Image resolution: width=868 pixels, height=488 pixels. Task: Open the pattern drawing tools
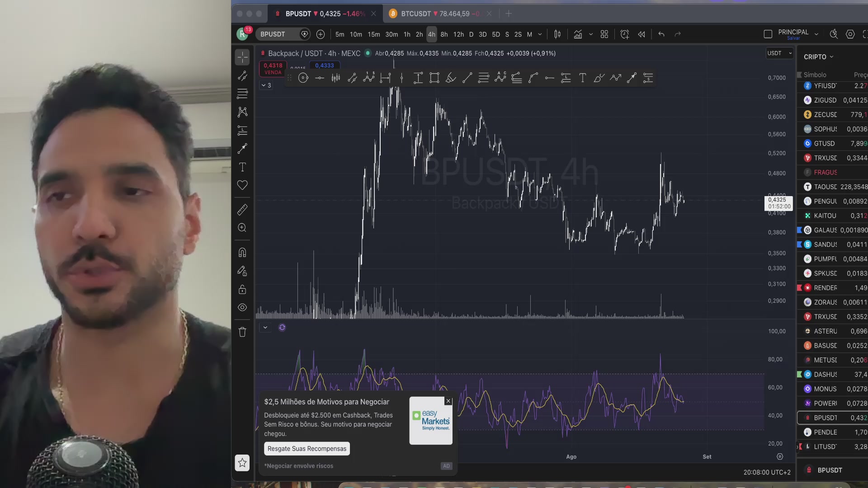[x=242, y=112]
